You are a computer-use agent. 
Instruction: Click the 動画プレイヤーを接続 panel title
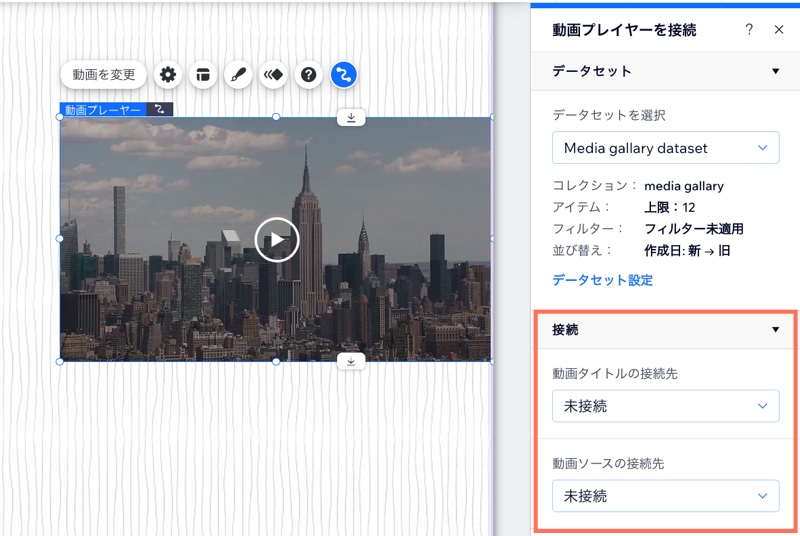pyautogui.click(x=624, y=30)
